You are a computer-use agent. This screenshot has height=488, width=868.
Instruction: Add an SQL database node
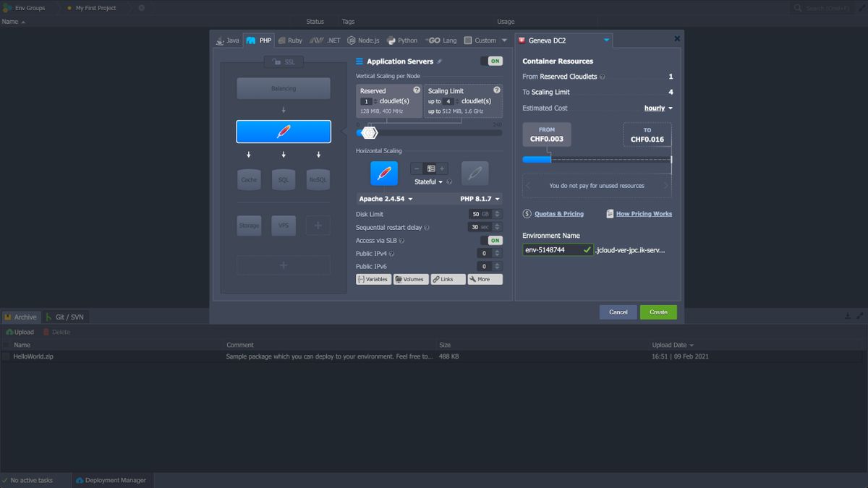(x=284, y=179)
